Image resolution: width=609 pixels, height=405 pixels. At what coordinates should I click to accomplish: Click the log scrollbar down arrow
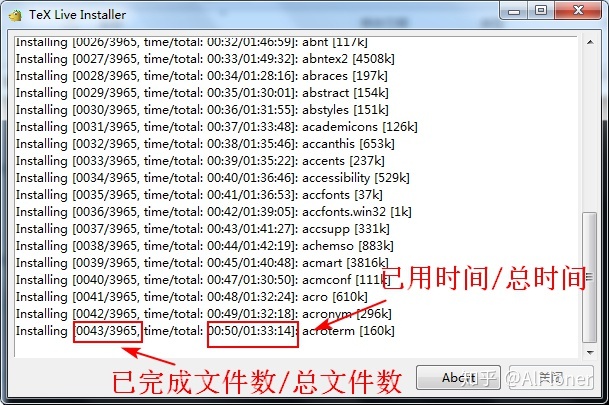pos(590,353)
